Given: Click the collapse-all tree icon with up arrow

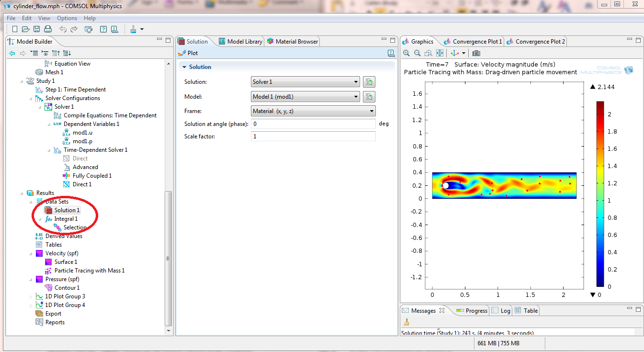Looking at the screenshot, I should (56, 53).
